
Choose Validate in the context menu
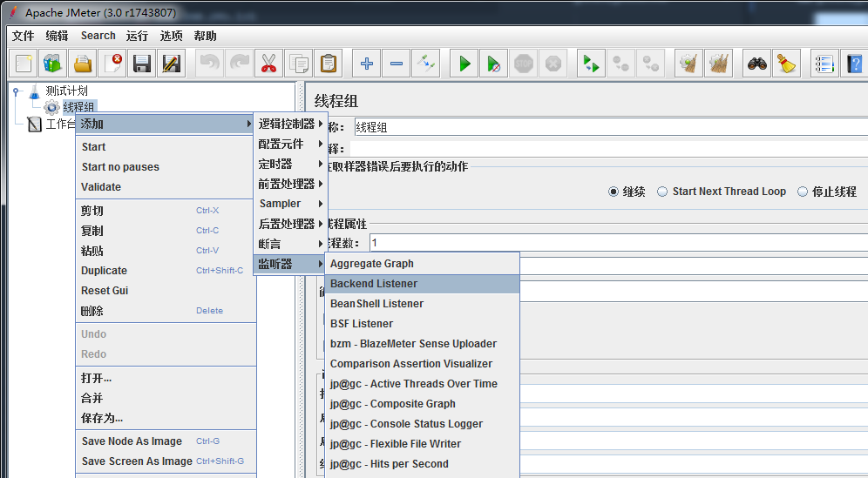click(x=165, y=186)
